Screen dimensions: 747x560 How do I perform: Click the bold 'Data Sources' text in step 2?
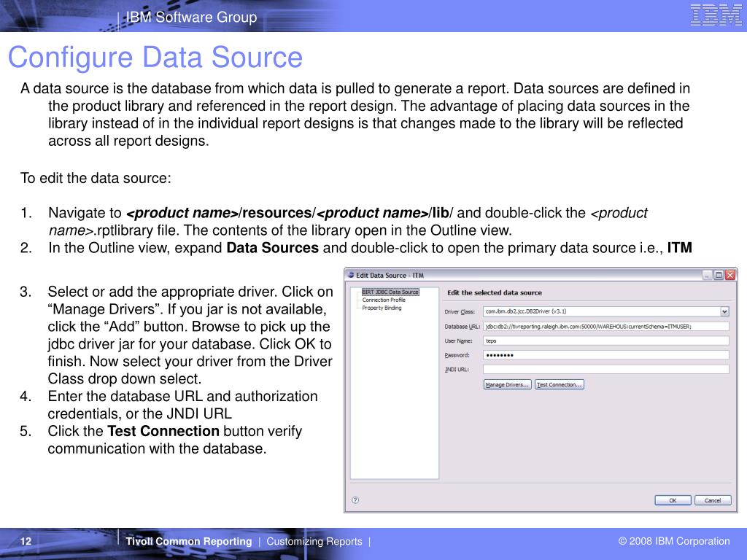[273, 248]
